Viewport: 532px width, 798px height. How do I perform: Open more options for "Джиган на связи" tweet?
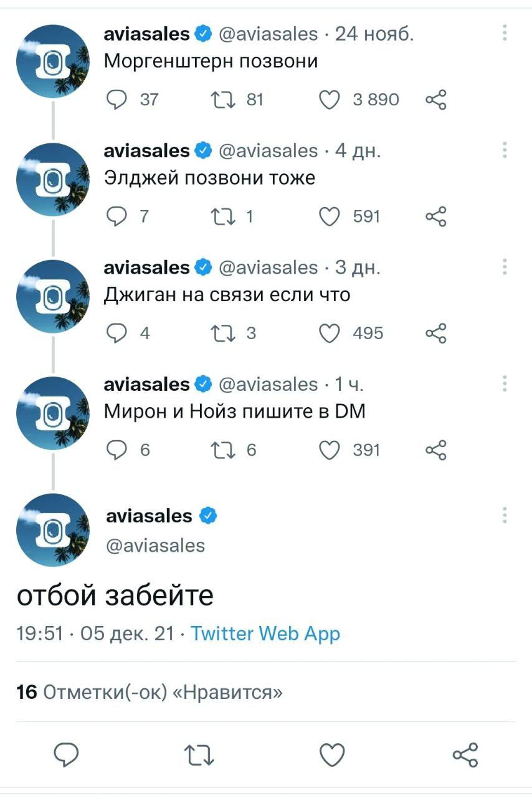click(505, 267)
